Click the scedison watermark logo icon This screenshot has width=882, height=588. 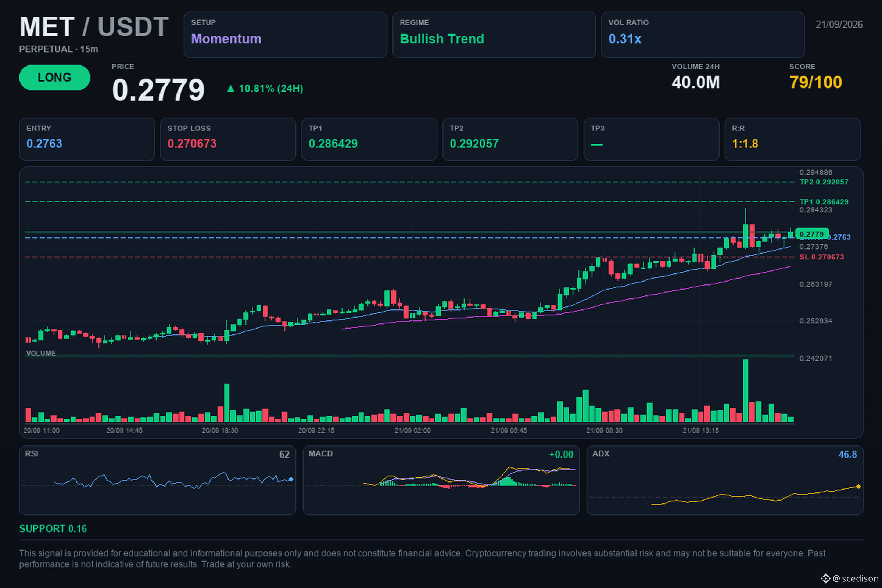[x=825, y=578]
